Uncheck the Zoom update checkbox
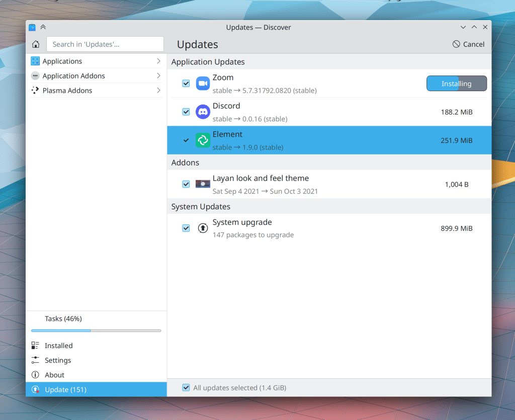515x420 pixels. pos(186,83)
